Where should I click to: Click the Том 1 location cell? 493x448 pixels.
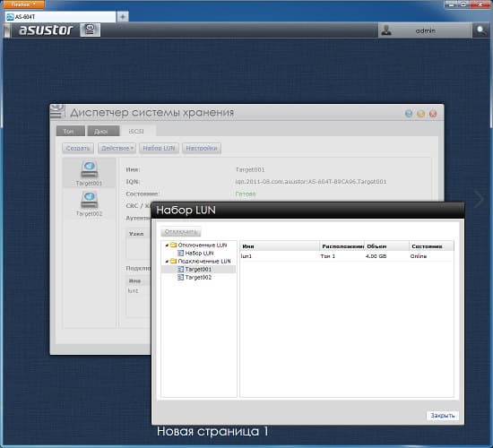[x=327, y=256]
